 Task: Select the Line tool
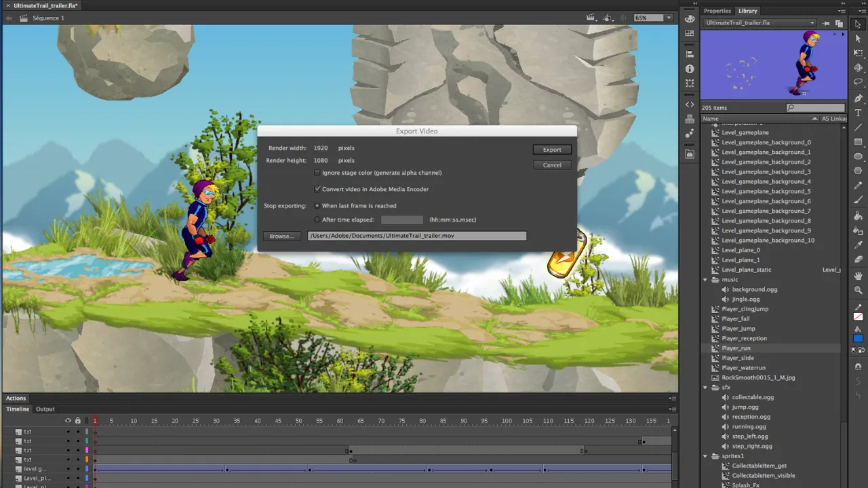(858, 127)
